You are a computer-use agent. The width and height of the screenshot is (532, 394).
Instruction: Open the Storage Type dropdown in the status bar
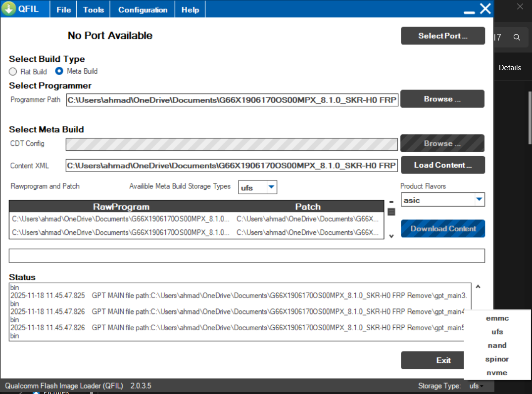click(476, 386)
